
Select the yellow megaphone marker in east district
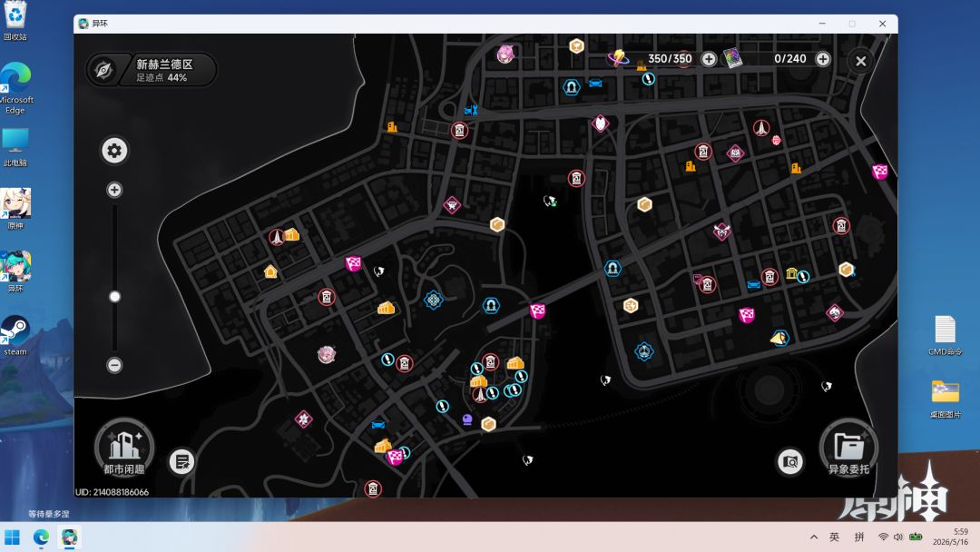(x=779, y=339)
